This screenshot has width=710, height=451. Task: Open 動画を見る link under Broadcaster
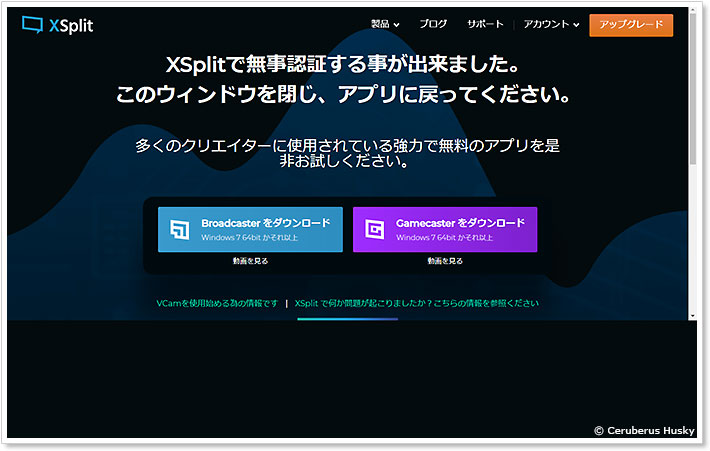pyautogui.click(x=250, y=261)
